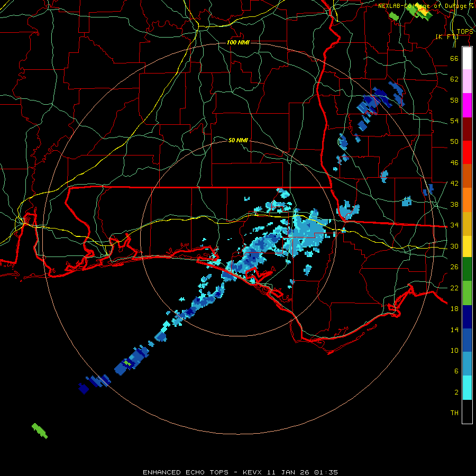Click the ENHANCED ECHO TOPS caption text
The width and height of the screenshot is (476, 476).
[x=186, y=472]
